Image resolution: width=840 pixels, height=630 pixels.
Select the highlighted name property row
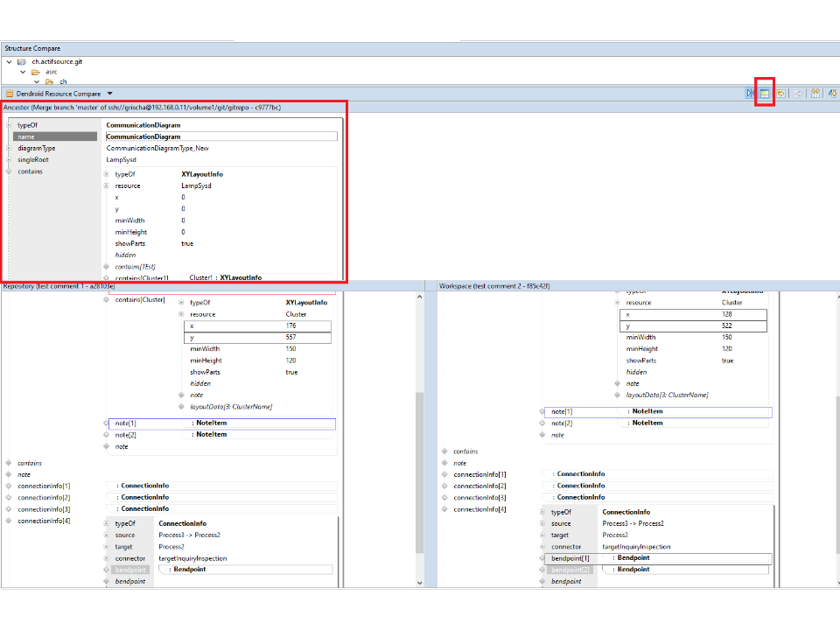point(54,136)
